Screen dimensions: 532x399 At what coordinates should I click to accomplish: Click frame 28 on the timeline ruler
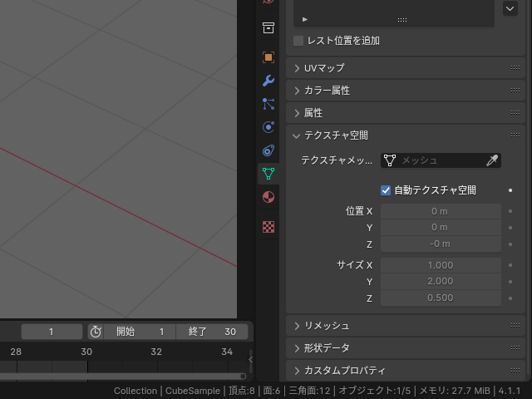point(16,352)
